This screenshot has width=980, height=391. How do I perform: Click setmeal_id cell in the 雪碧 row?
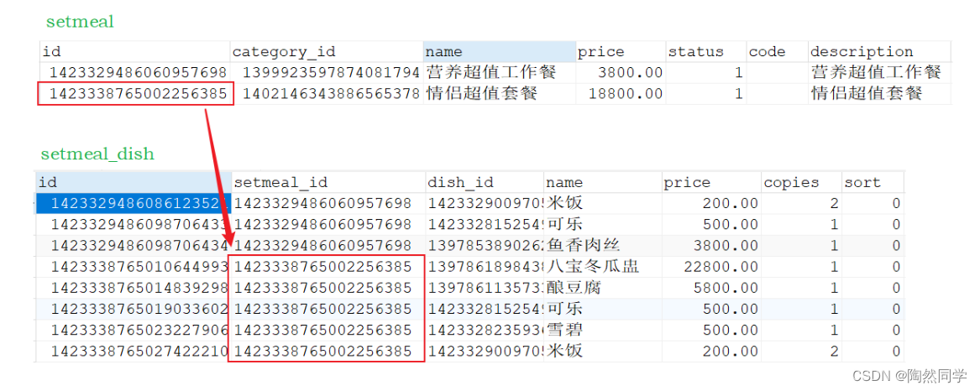[x=328, y=330]
